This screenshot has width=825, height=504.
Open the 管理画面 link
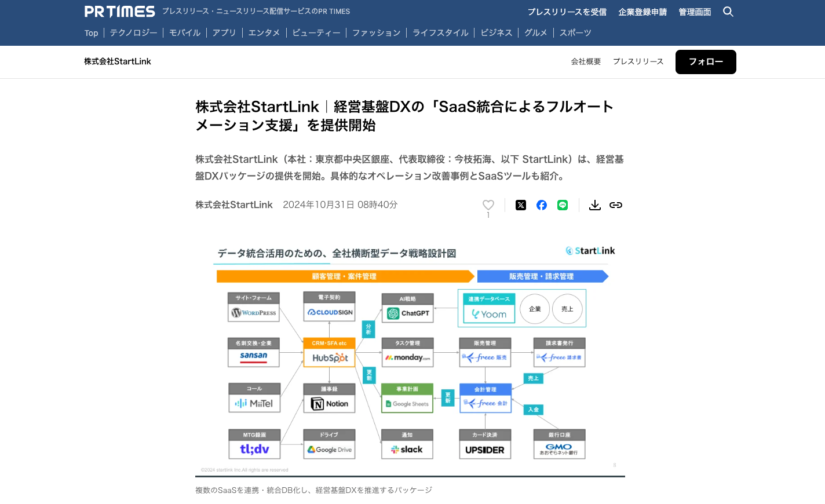tap(695, 12)
